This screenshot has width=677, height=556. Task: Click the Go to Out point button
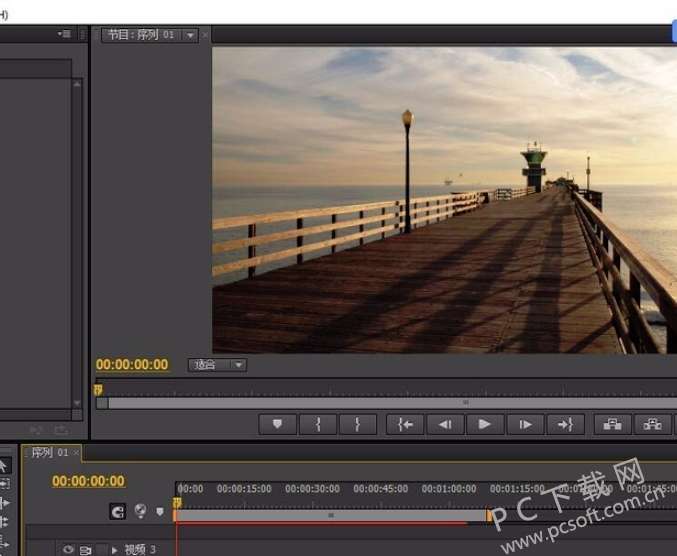click(x=565, y=424)
